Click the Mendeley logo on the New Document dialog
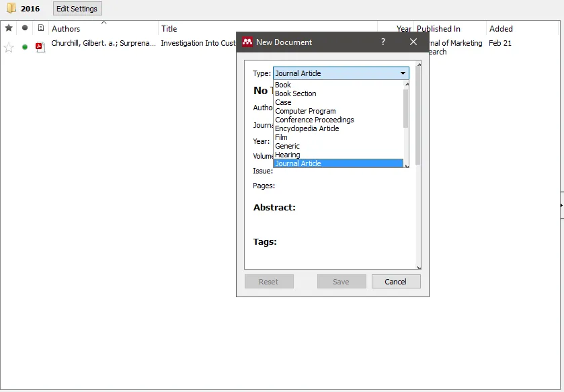 (246, 42)
